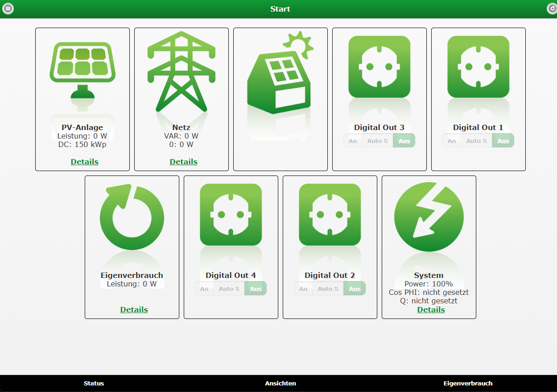Open Details link under PV-Anlage
Image resolution: width=557 pixels, height=392 pixels.
click(84, 162)
